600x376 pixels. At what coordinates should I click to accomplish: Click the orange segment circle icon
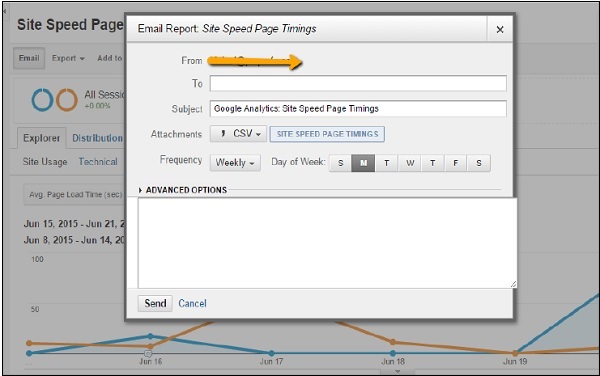coord(67,100)
